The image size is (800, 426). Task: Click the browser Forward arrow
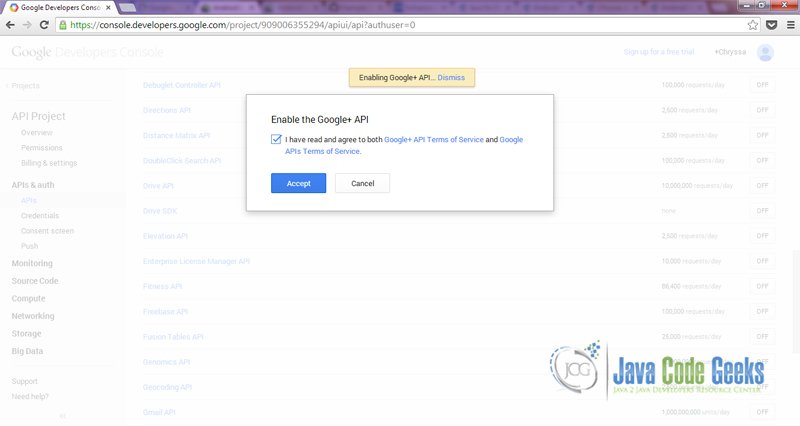[27, 24]
